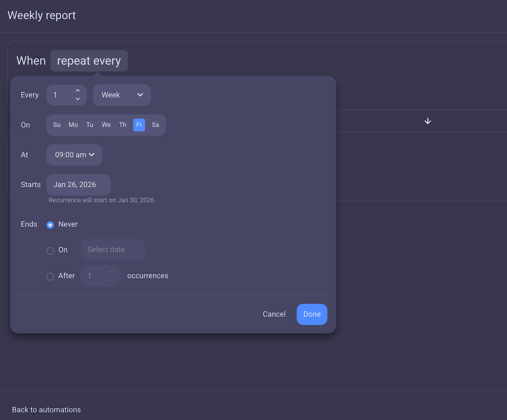Decrease occurrences using the down stepper arrow
This screenshot has width=507, height=420.
pyautogui.click(x=112, y=280)
